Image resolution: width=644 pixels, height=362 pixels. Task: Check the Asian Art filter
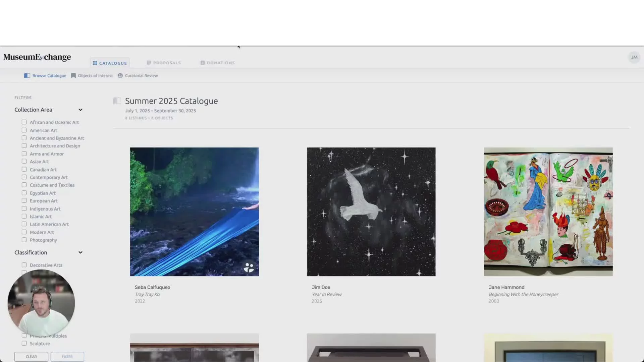24,162
